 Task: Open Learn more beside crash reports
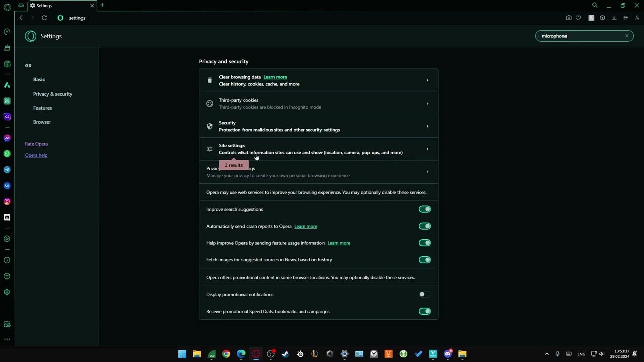[306, 226]
